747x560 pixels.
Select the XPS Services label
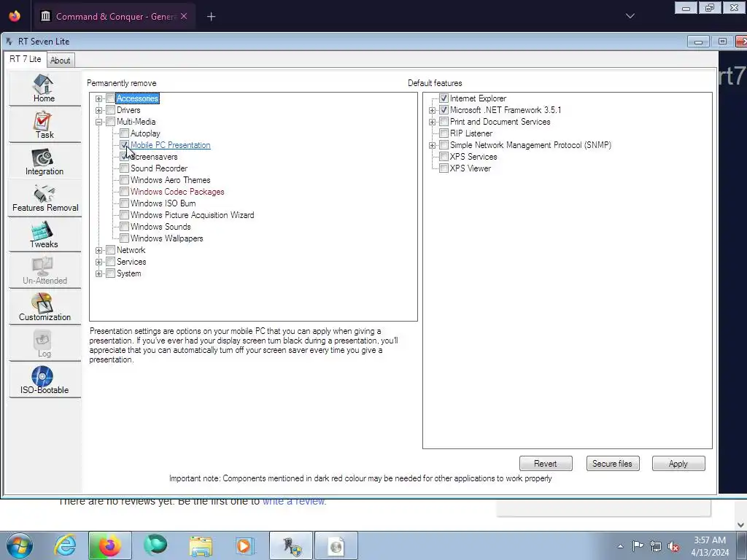coord(473,157)
